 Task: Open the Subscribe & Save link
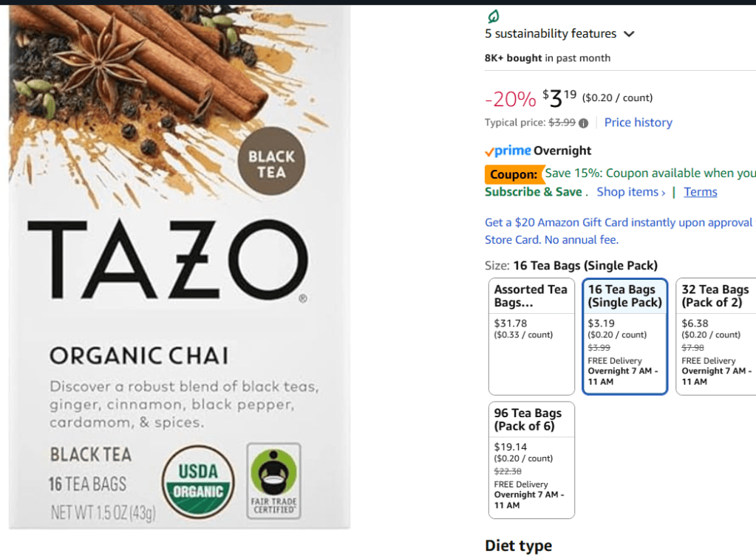pyautogui.click(x=534, y=192)
